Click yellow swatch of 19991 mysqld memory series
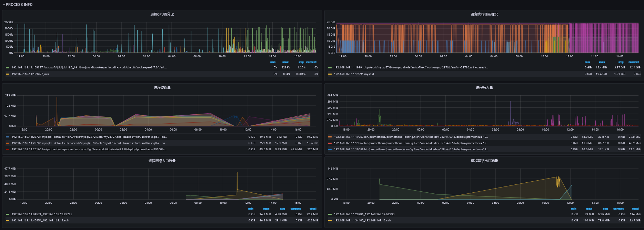 tap(330, 74)
